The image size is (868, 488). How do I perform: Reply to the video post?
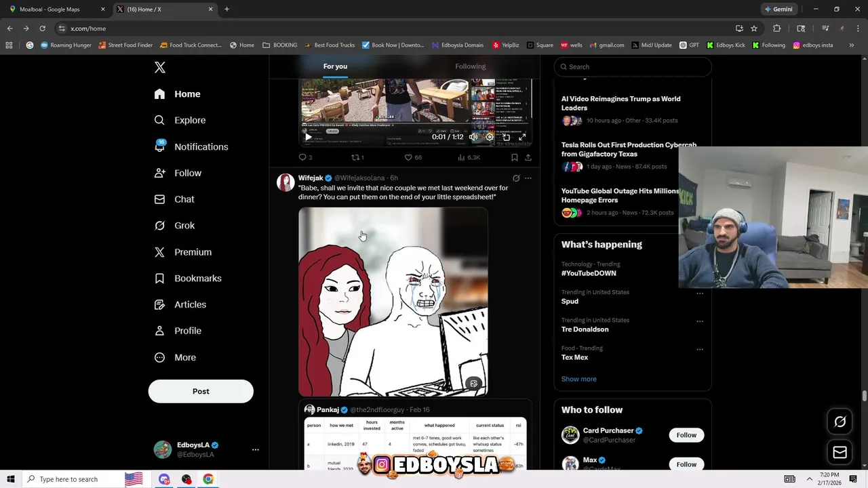coord(305,157)
